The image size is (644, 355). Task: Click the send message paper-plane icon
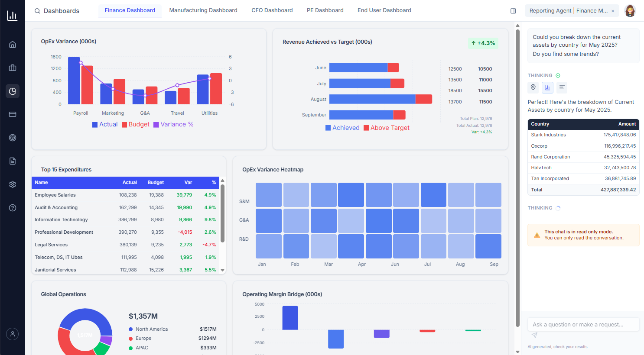pyautogui.click(x=534, y=335)
